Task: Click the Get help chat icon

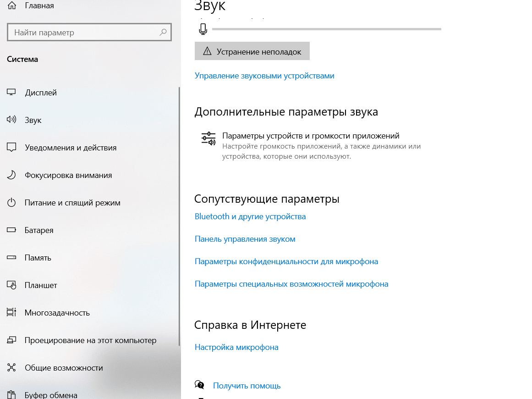Action: pos(199,385)
